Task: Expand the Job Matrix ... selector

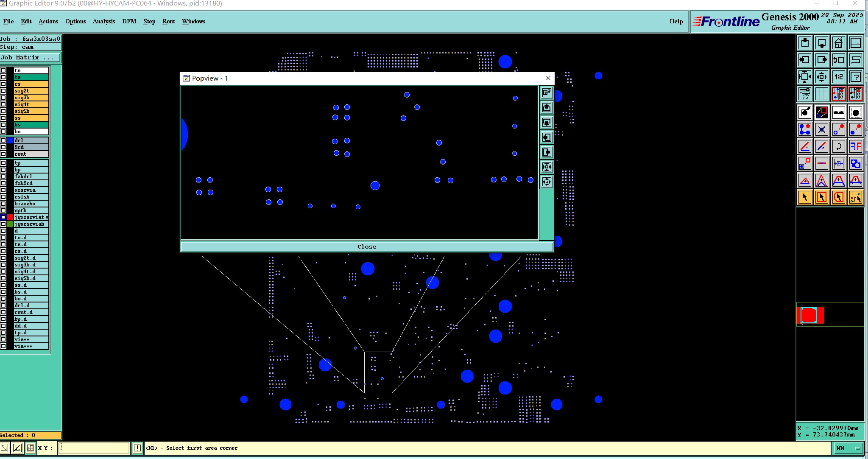Action: point(30,58)
